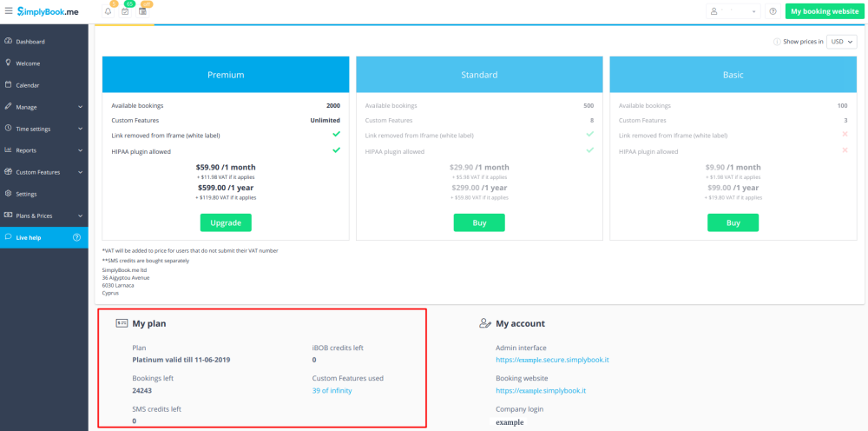Click the calendar icon with 'off' badge

pyautogui.click(x=143, y=12)
